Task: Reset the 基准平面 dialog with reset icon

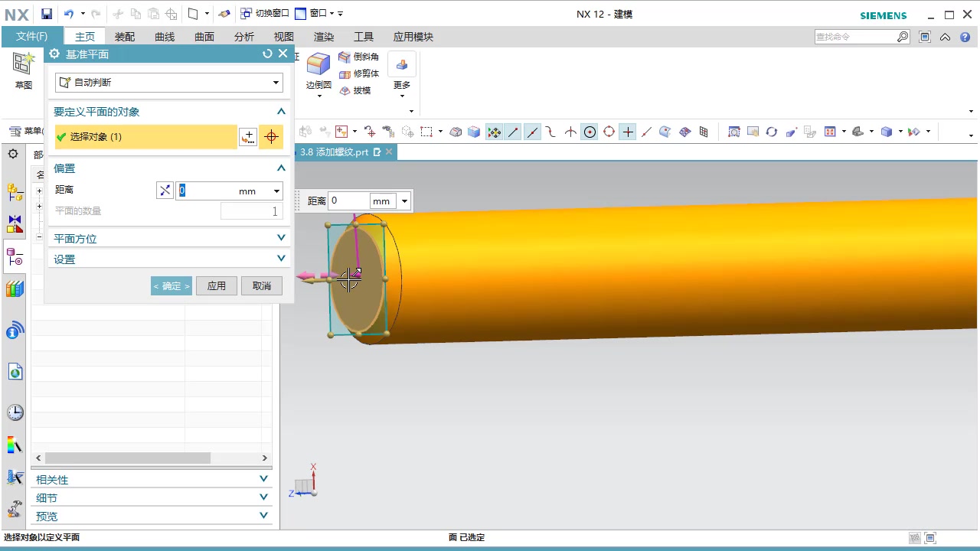Action: point(267,54)
